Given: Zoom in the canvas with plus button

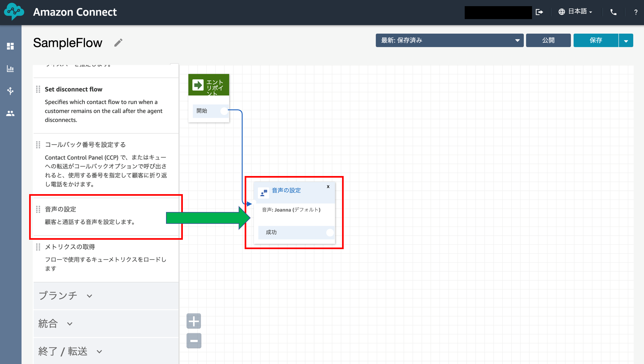Looking at the screenshot, I should [x=194, y=321].
